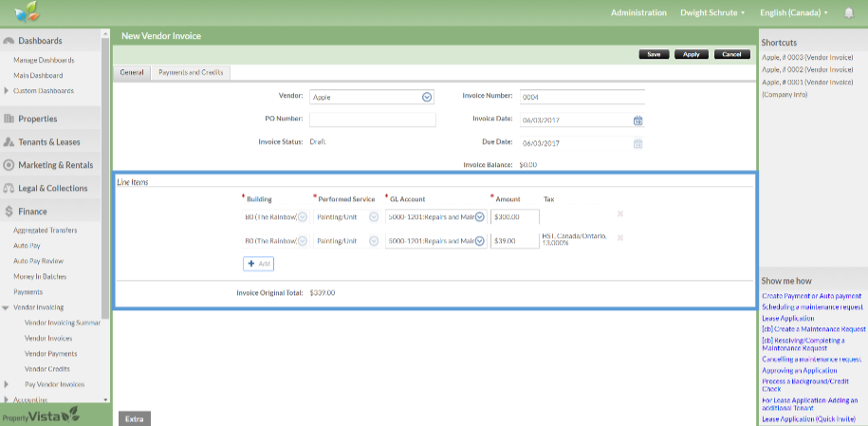The width and height of the screenshot is (868, 426).
Task: Click the PO Number input field
Action: [x=372, y=120]
